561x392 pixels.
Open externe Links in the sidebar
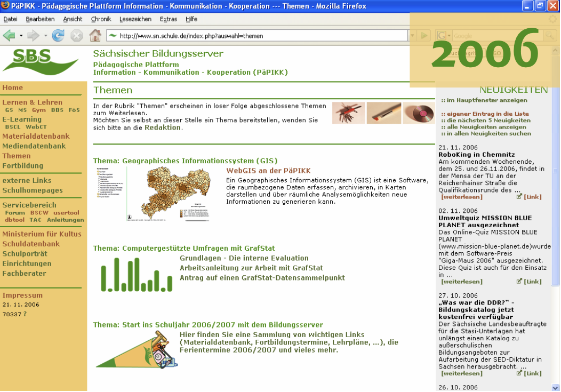tap(27, 181)
